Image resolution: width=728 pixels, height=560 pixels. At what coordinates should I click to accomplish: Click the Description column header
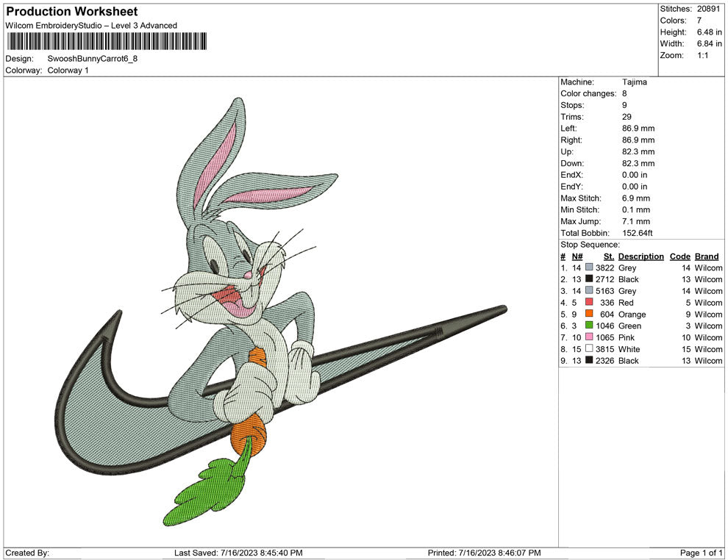pyautogui.click(x=640, y=256)
